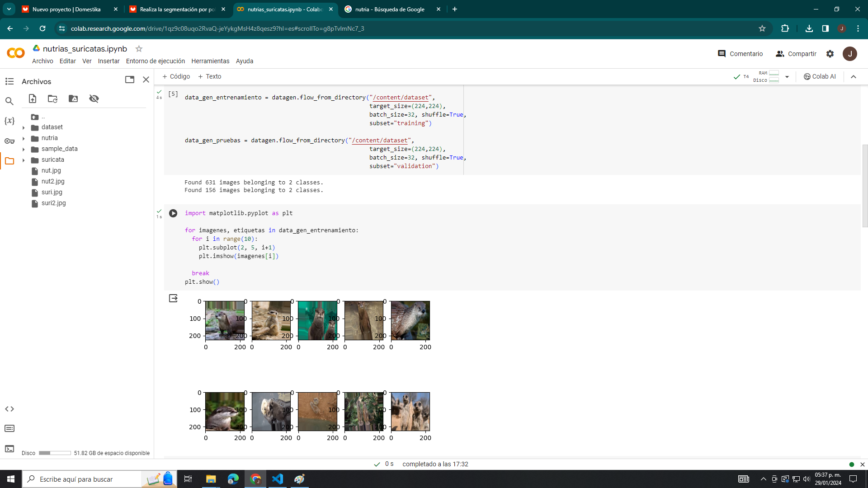Open the table of contents sidebar icon
Image resolution: width=868 pixels, height=488 pixels.
[x=9, y=81]
